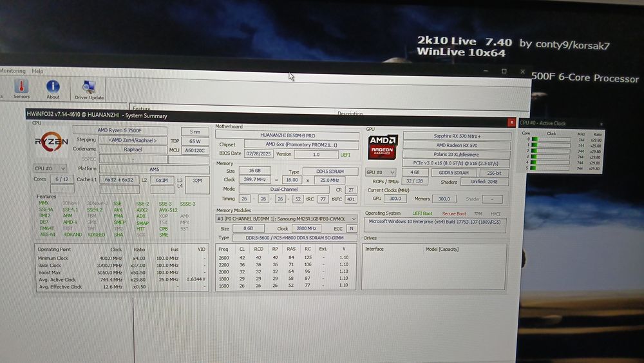Click the Dual-Channel mode field
The height and width of the screenshot is (363, 644).
point(284,189)
